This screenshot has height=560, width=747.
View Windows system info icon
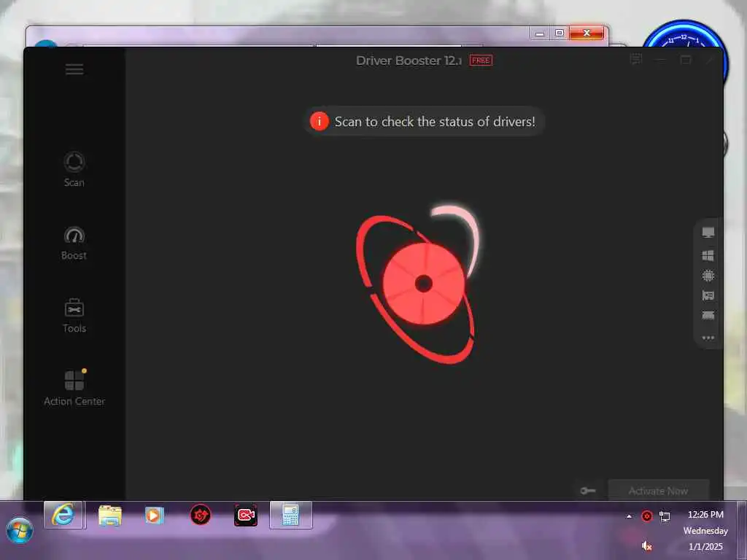pos(708,256)
